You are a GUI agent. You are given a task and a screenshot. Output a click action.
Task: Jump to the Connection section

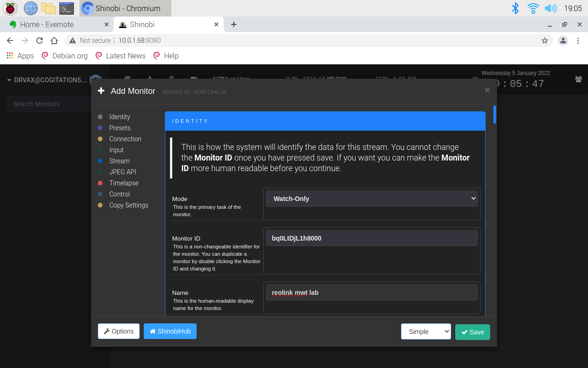pos(125,139)
